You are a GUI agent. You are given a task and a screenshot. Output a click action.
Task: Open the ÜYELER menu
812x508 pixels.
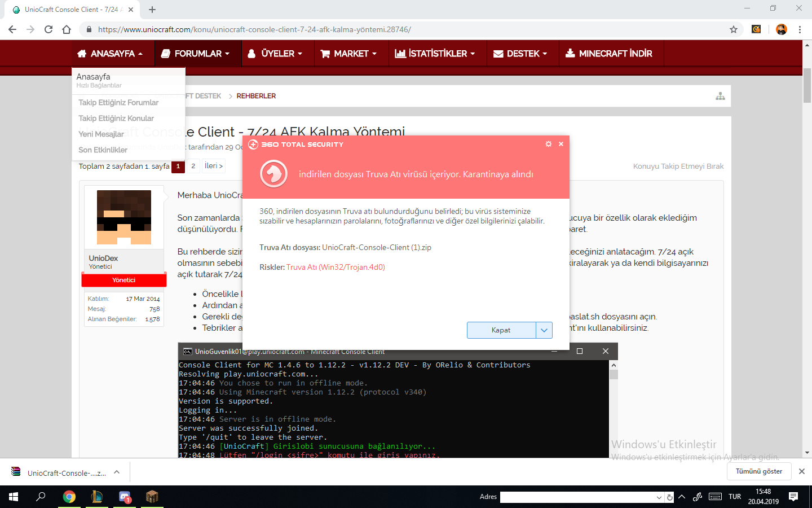[x=275, y=54]
